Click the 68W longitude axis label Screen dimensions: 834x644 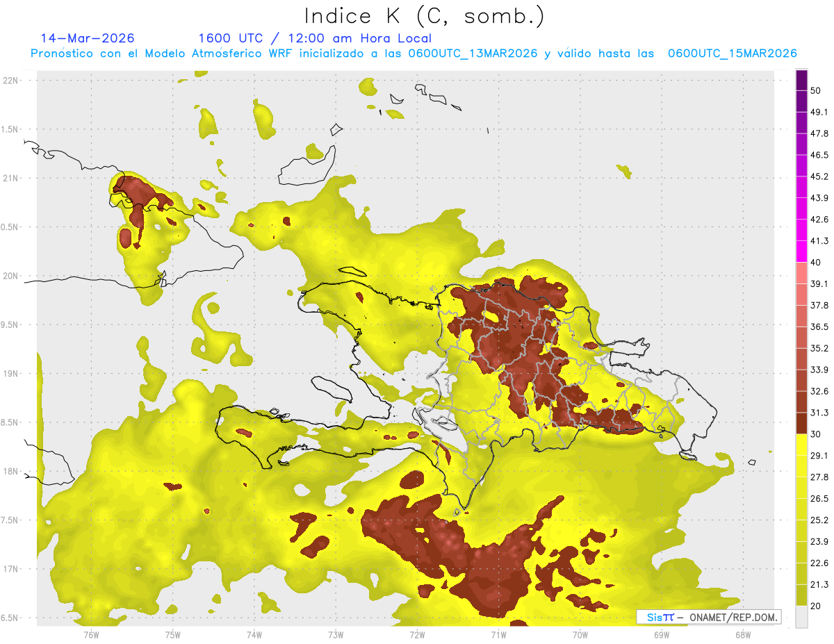click(742, 634)
